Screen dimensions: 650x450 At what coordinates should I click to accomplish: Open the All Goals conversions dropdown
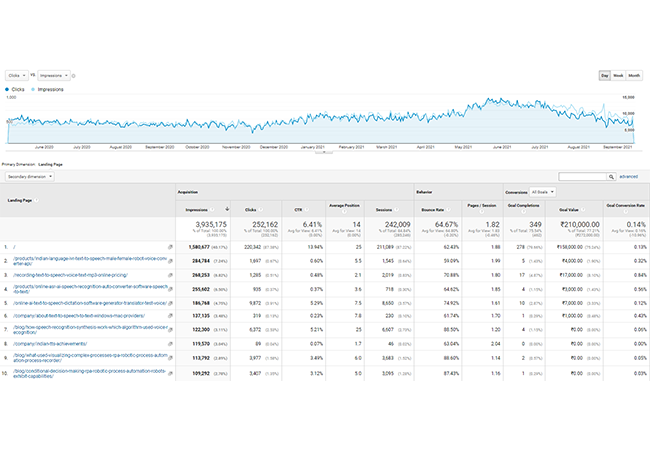tap(544, 190)
